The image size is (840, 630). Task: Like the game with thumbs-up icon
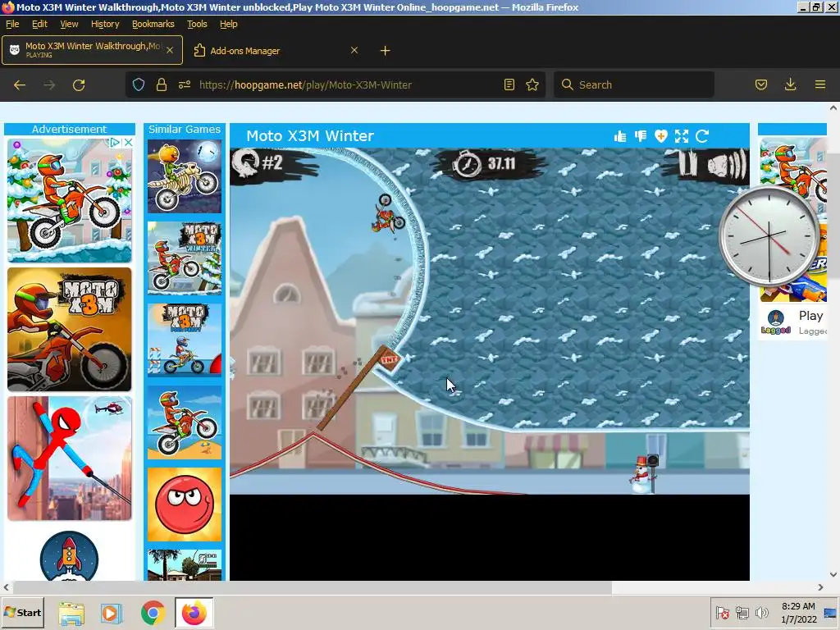(x=620, y=137)
